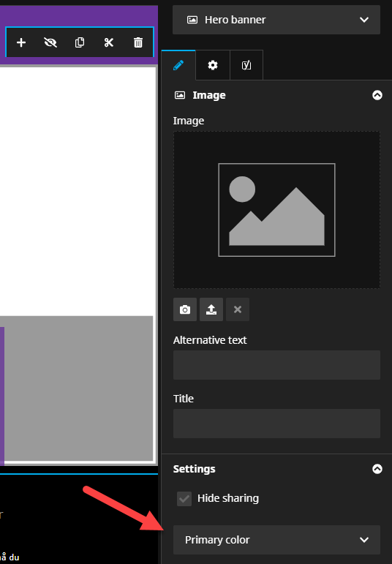Open the Yoast SEO tab
The height and width of the screenshot is (564, 392).
246,65
